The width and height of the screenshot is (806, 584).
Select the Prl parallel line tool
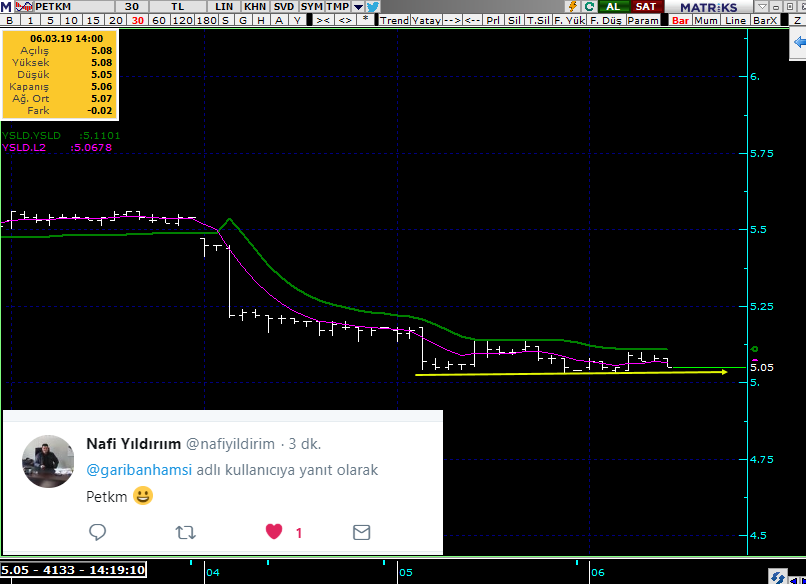[493, 21]
